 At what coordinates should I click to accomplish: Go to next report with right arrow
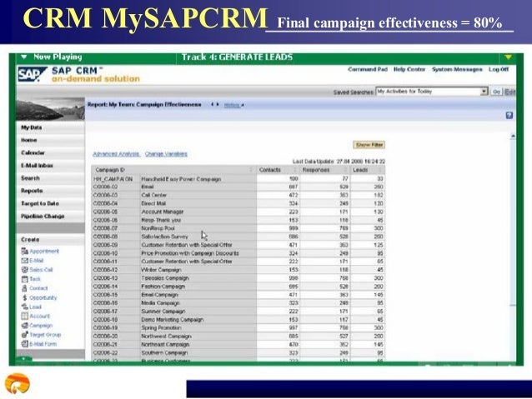[218, 104]
